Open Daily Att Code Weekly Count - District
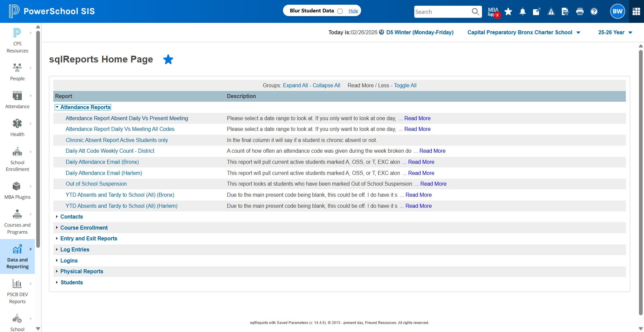 110,151
